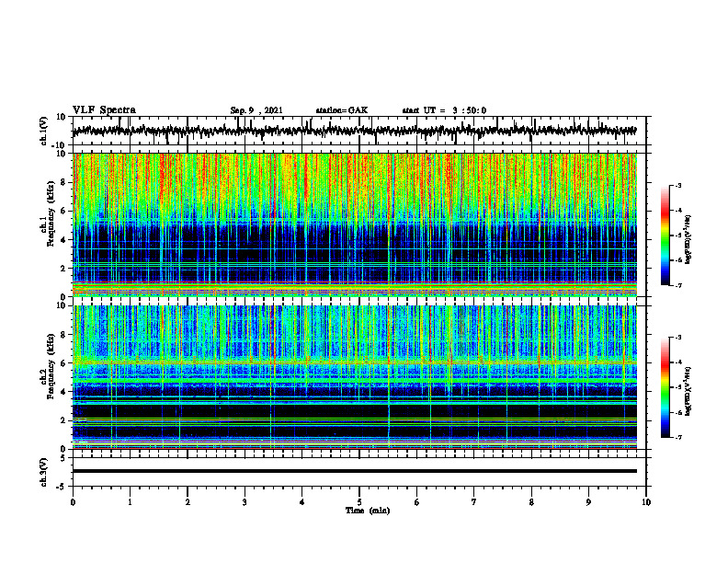The height and width of the screenshot is (563, 728).
Task: Select ch.2 "Frequency (kHz)" axis title
Action: [x=51, y=366]
